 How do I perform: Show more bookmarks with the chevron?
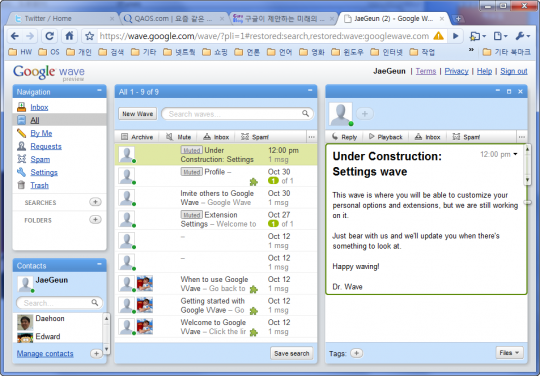coord(471,51)
